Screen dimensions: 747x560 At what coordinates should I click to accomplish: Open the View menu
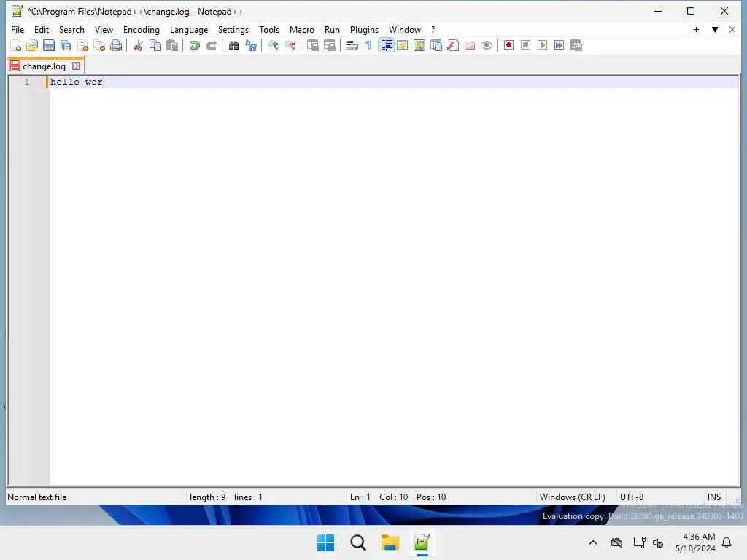click(104, 29)
